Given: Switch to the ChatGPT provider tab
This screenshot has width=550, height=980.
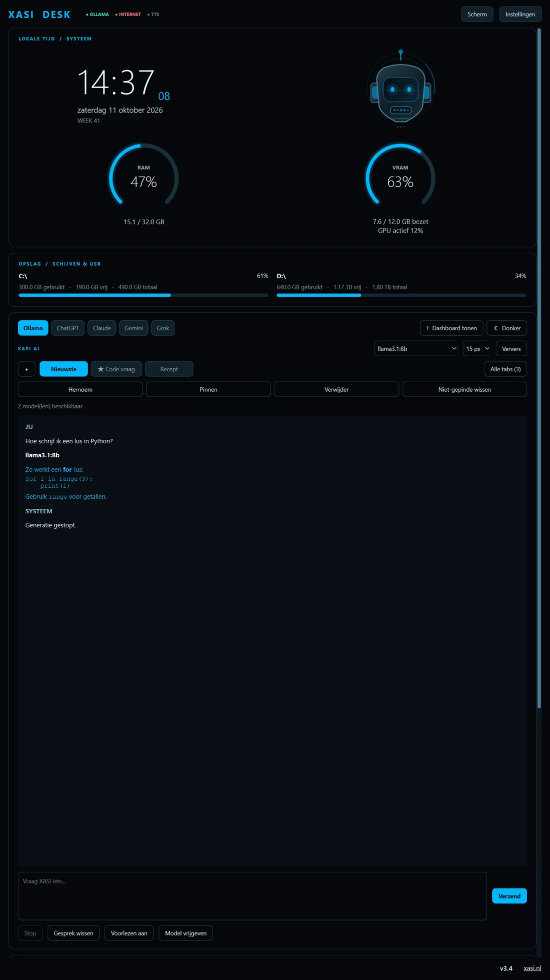Looking at the screenshot, I should 67,328.
